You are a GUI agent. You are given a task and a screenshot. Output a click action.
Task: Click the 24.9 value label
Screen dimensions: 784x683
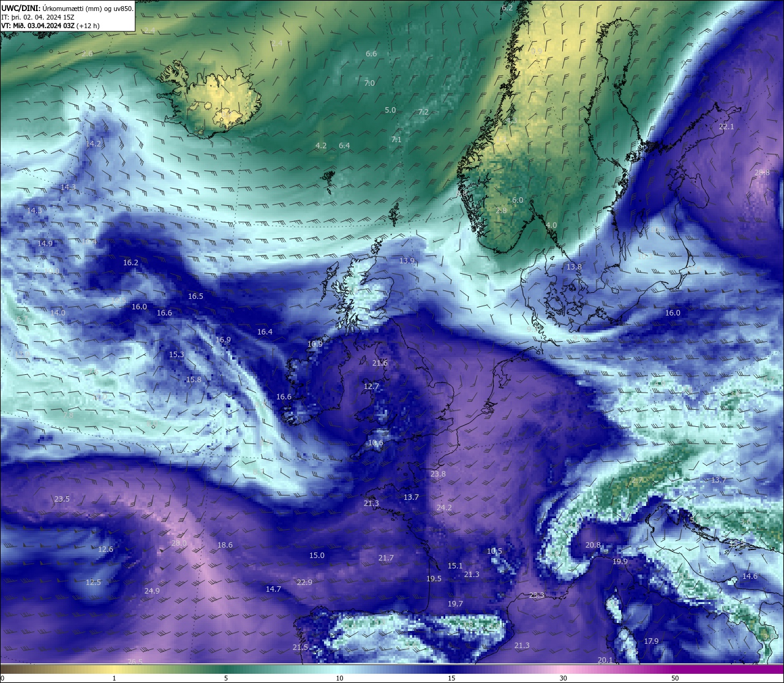click(x=152, y=591)
